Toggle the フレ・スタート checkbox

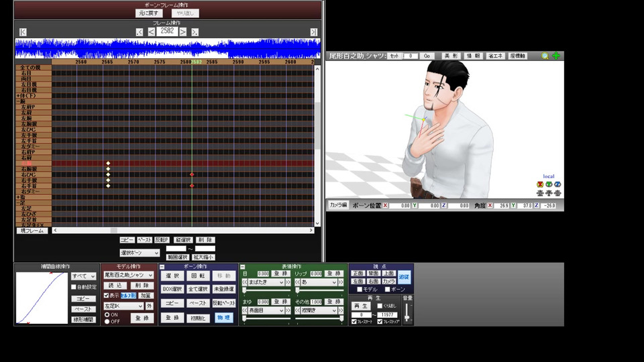click(x=354, y=321)
